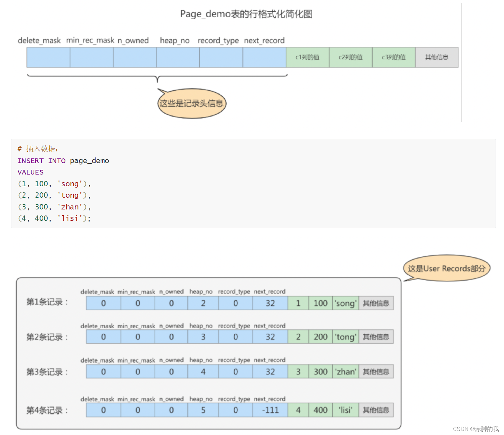The image size is (504, 435).
Task: Click the "INSERT INTO page_demo" code line
Action: pos(63,161)
